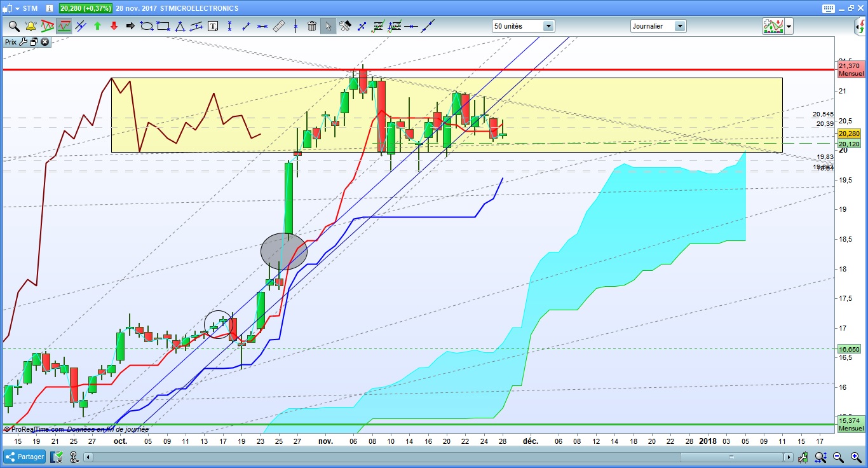Viewport: 868px width, 468px height.
Task: Click the zoom reset magnifier icon
Action: 822,457
